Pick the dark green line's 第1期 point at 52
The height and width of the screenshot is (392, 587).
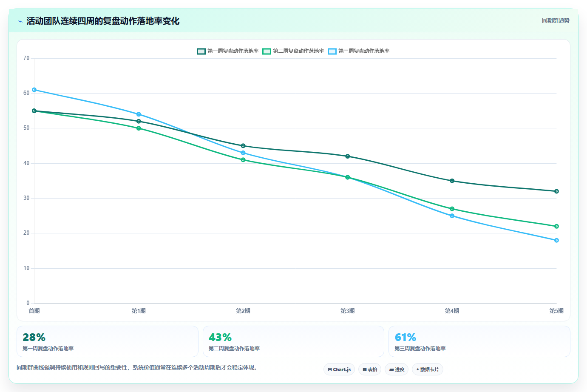click(139, 121)
